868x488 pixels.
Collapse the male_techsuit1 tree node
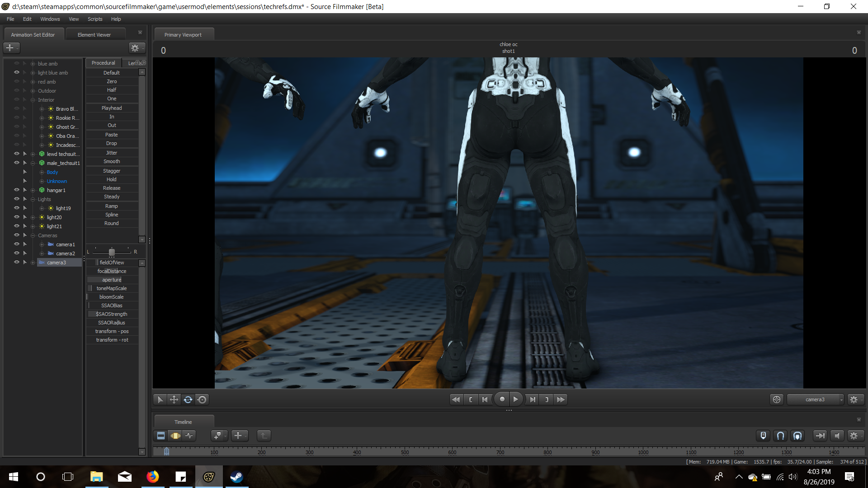pos(33,163)
